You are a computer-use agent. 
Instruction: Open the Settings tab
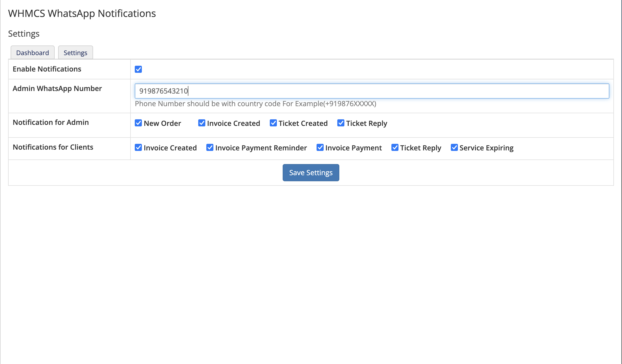(75, 53)
